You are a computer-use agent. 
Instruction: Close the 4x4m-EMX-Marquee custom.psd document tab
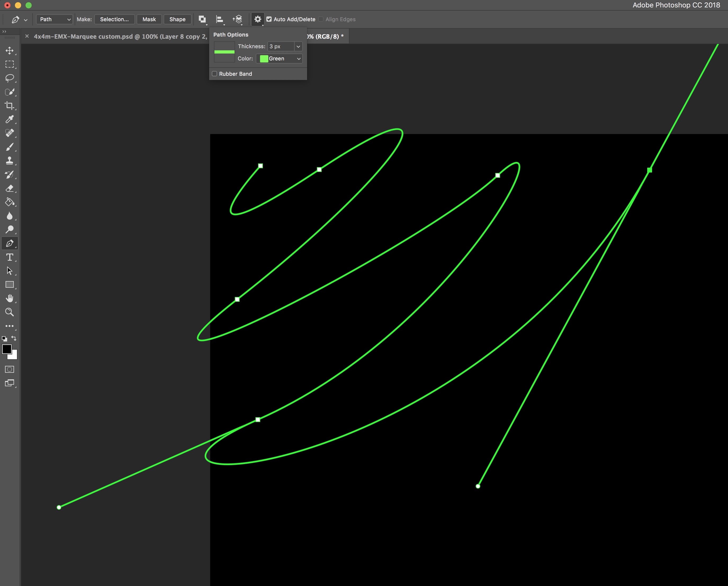[x=27, y=36]
